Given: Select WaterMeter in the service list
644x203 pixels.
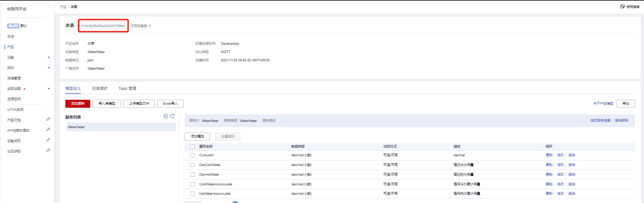Looking at the screenshot, I should (76, 127).
